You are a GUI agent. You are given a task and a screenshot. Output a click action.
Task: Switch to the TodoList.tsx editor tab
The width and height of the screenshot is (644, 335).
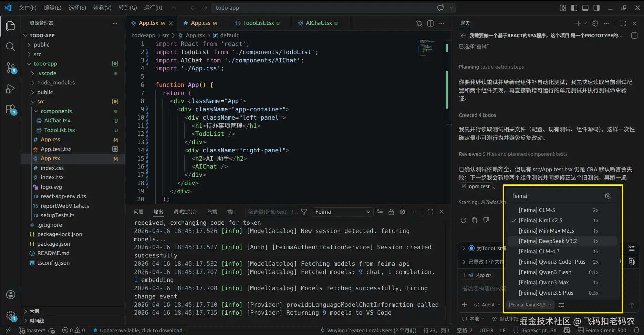tap(258, 23)
